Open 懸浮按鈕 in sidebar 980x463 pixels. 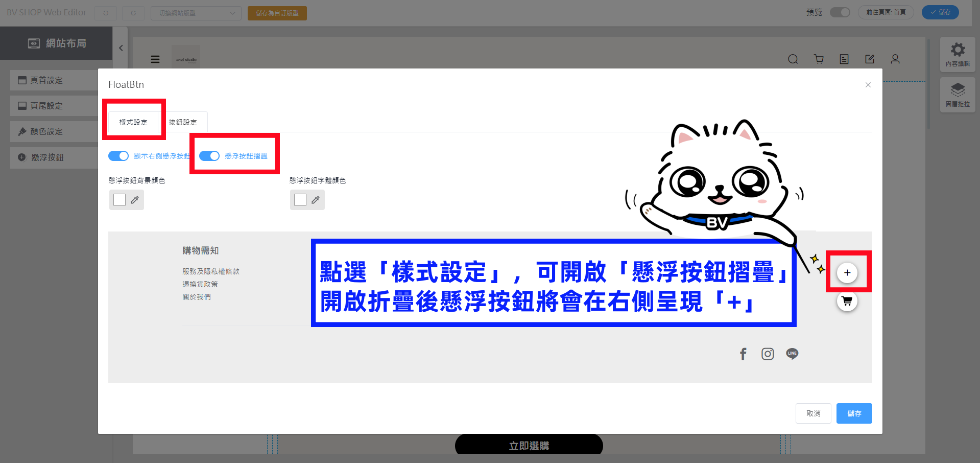[54, 157]
